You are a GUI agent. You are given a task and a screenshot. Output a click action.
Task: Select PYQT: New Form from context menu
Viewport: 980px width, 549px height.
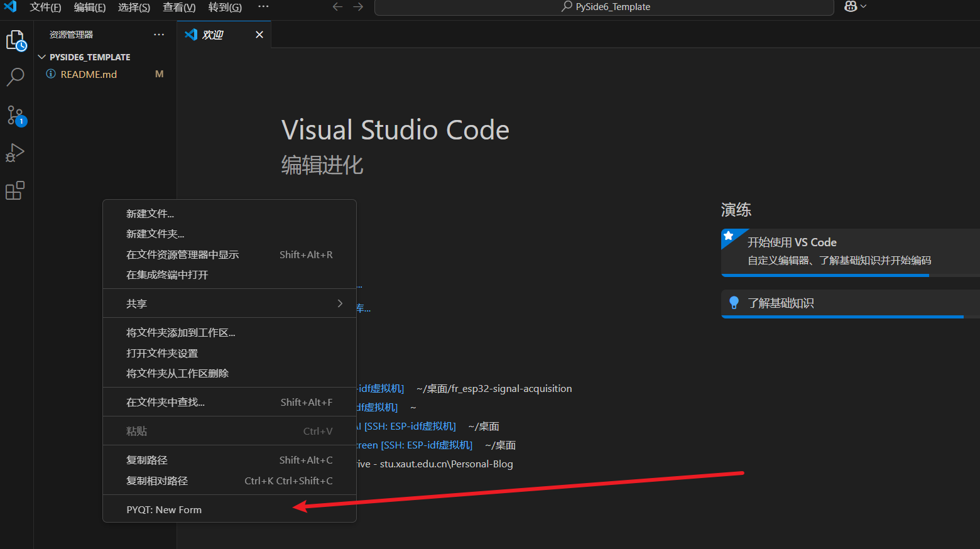164,509
